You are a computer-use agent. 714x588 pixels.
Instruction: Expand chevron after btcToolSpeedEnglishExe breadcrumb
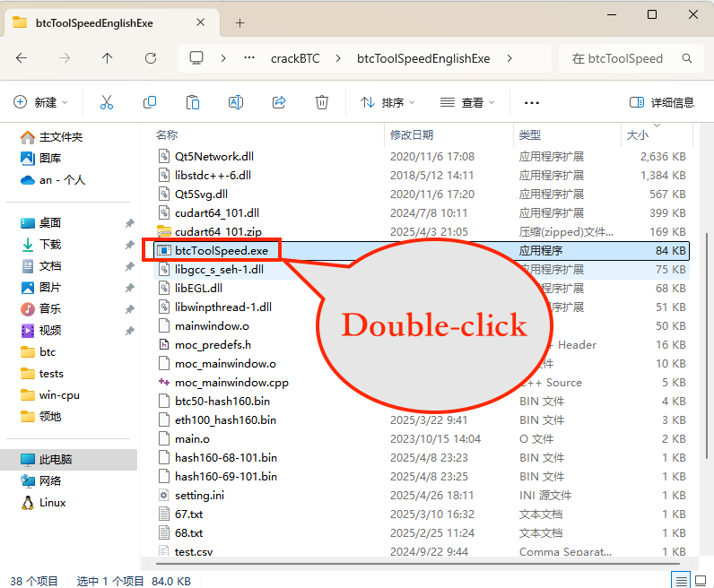509,58
